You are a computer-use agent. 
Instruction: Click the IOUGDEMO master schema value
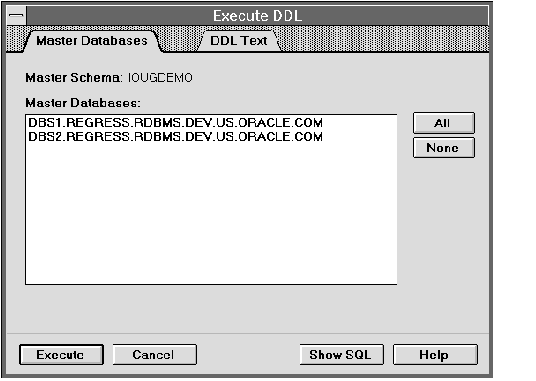click(x=160, y=78)
